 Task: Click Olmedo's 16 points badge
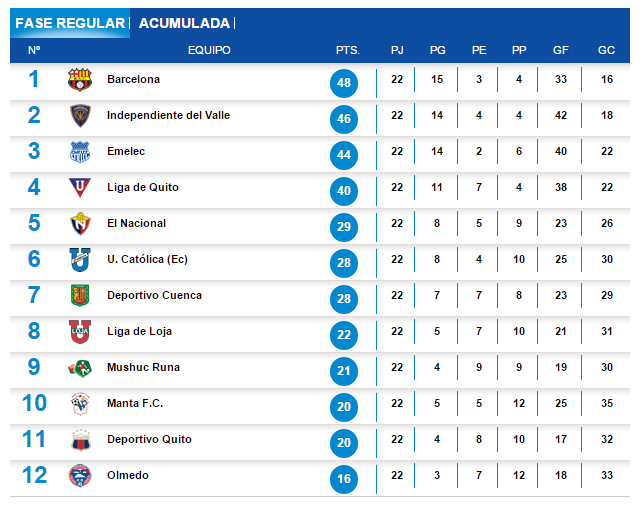pos(344,479)
